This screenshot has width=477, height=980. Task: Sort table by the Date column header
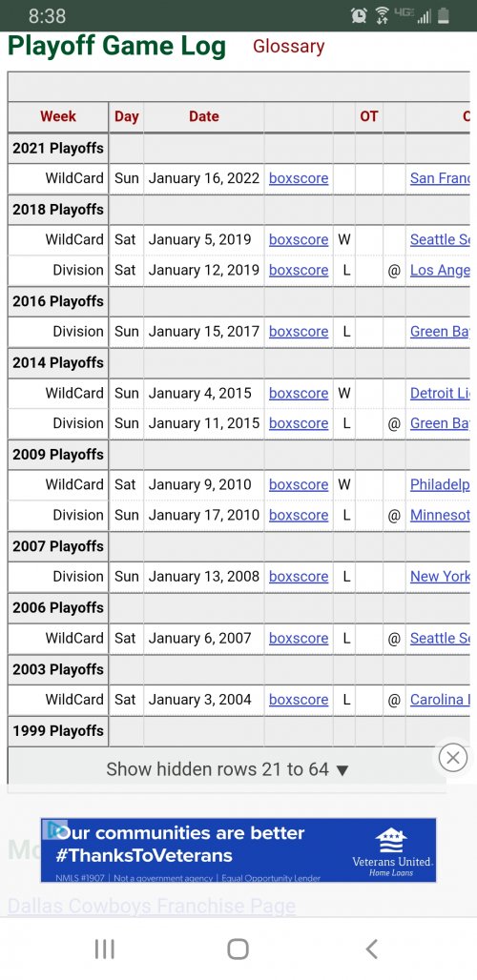204,116
